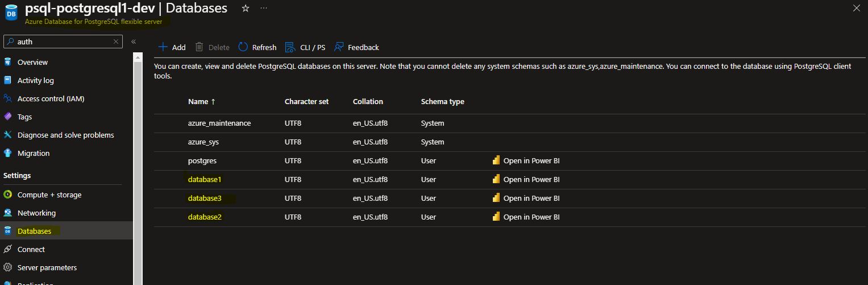Select the Tags icon entry

7,117
